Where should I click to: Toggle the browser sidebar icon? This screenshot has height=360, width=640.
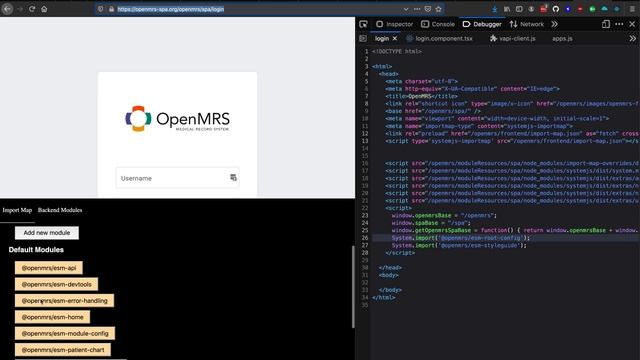tap(519, 9)
